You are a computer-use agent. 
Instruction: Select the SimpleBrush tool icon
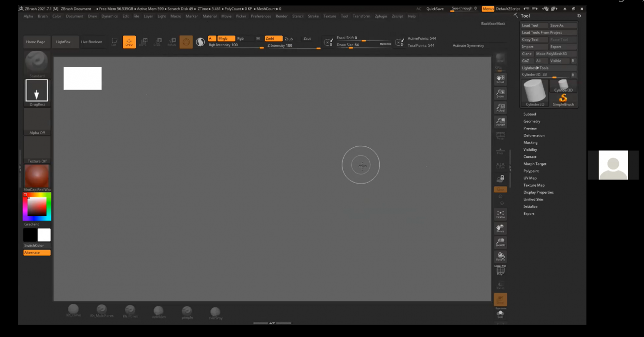point(563,100)
